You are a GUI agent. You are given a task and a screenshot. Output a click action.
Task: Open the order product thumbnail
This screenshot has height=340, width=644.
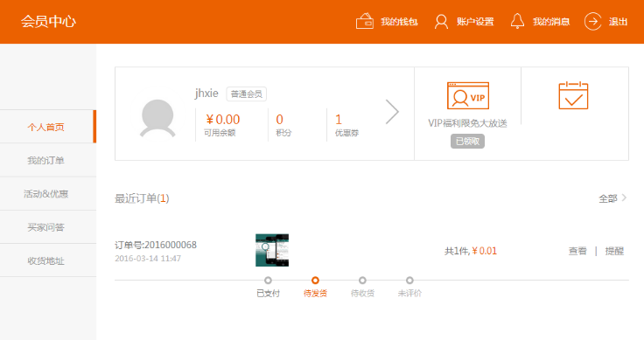coord(272,250)
